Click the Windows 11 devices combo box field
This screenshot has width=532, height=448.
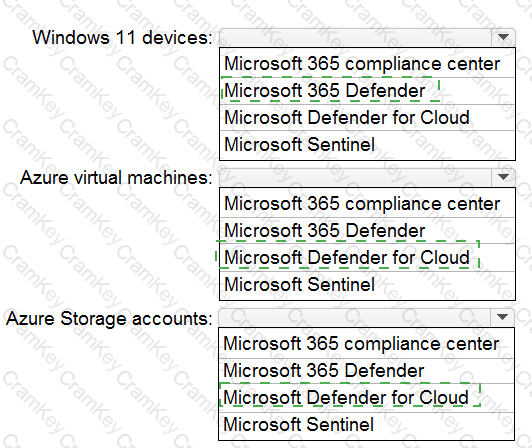367,37
